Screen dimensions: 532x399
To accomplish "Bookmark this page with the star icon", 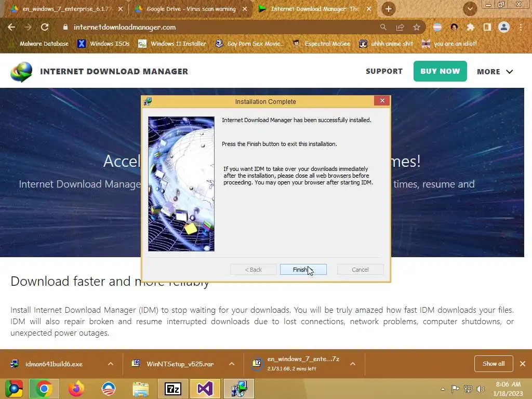I will pyautogui.click(x=417, y=27).
